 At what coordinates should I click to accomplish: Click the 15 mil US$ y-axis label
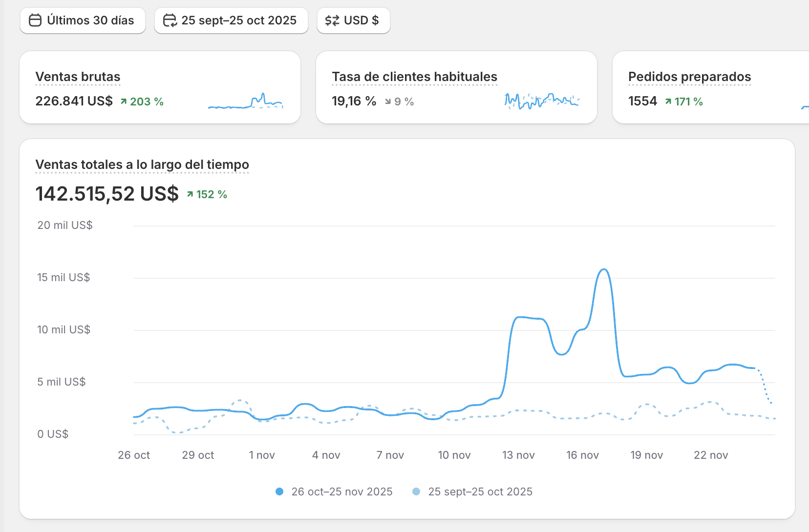pyautogui.click(x=64, y=277)
